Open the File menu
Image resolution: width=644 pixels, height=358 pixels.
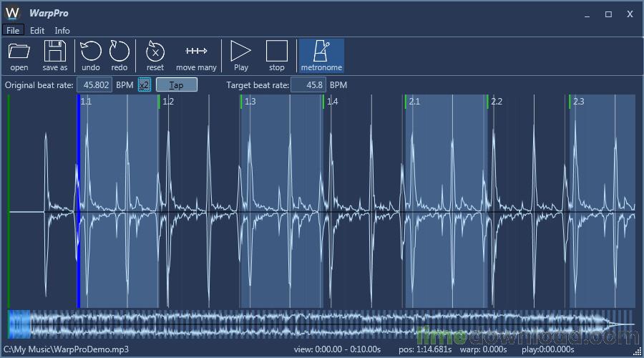(13, 31)
